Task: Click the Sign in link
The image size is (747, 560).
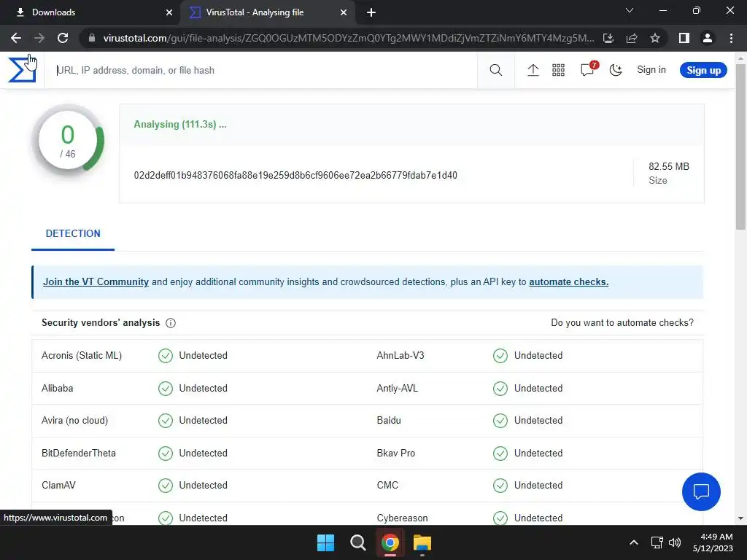Action: pyautogui.click(x=651, y=69)
